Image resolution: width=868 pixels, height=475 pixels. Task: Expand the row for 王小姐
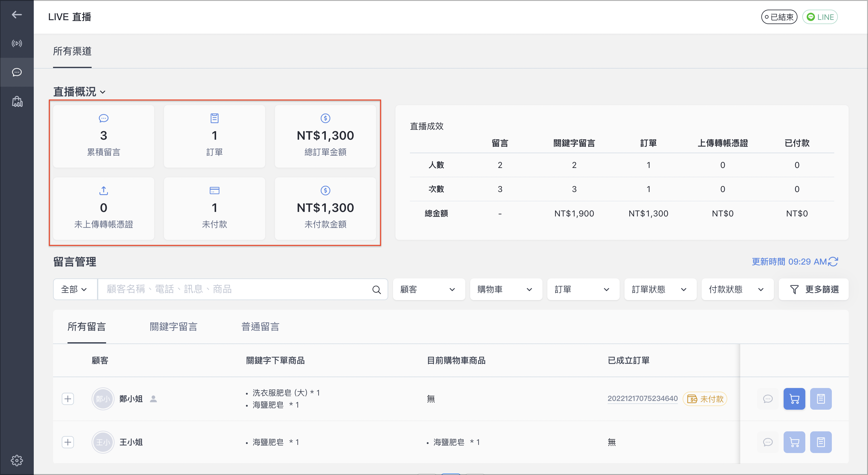point(68,442)
